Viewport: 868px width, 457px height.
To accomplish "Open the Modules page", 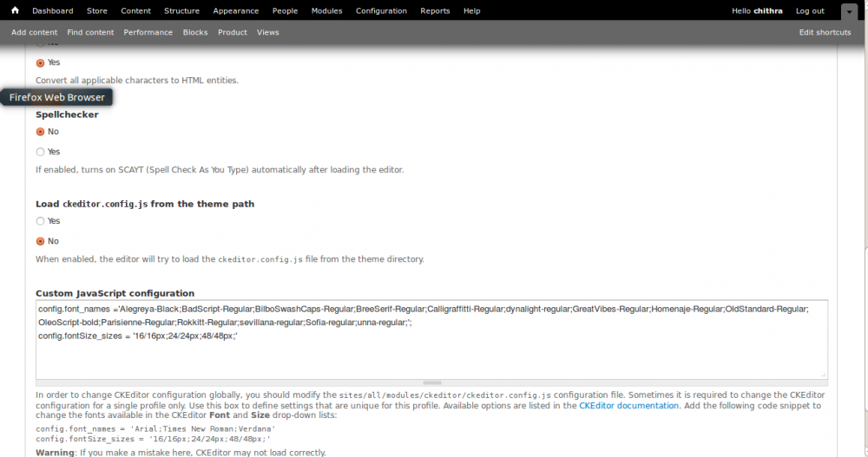I will [327, 11].
